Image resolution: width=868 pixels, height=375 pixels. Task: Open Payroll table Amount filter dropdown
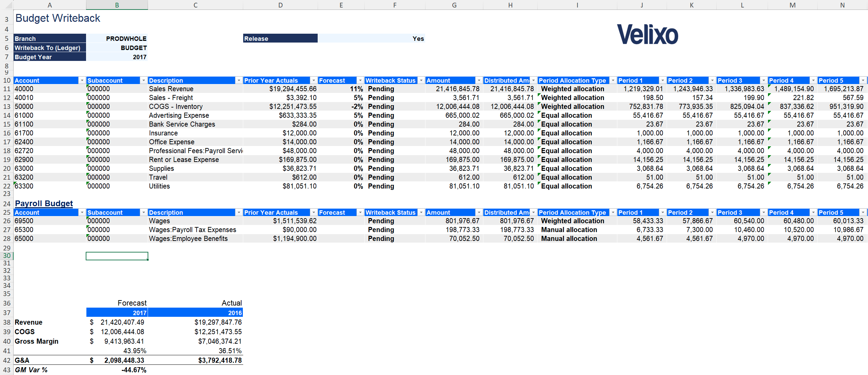coord(479,212)
